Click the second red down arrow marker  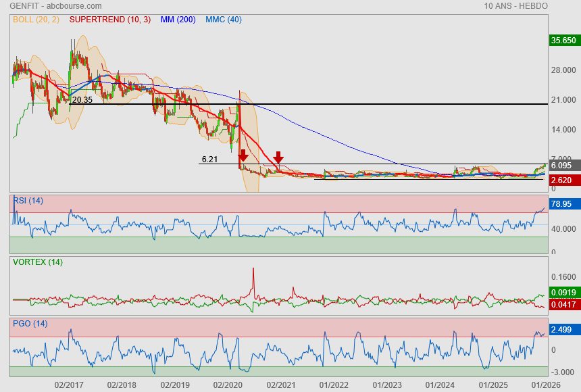pos(278,157)
